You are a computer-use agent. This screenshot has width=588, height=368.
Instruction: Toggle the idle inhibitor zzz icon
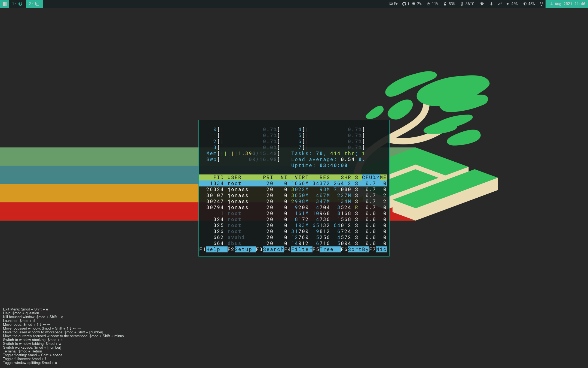[x=500, y=4]
